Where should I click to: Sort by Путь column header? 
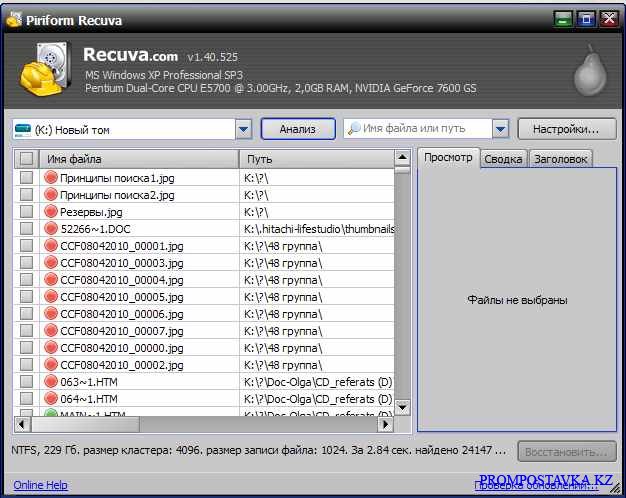(x=317, y=159)
